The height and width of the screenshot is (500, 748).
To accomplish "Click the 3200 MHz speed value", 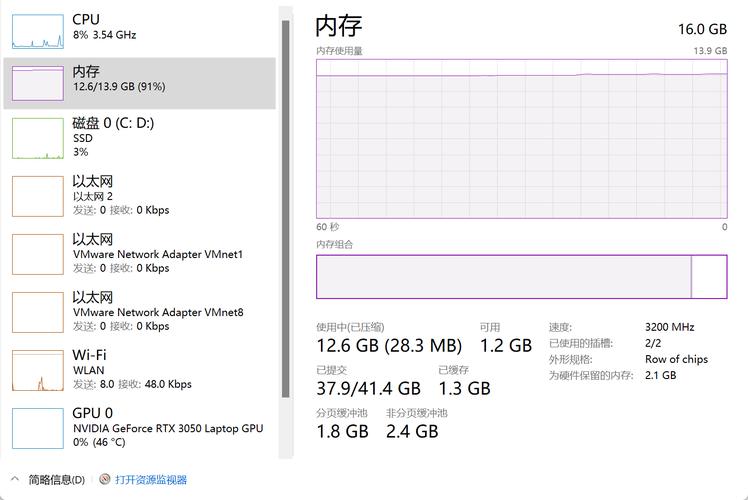I will 670,327.
